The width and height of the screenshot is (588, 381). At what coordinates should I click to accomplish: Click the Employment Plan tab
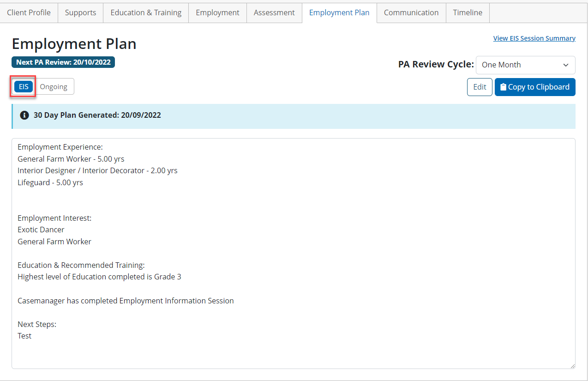click(339, 13)
